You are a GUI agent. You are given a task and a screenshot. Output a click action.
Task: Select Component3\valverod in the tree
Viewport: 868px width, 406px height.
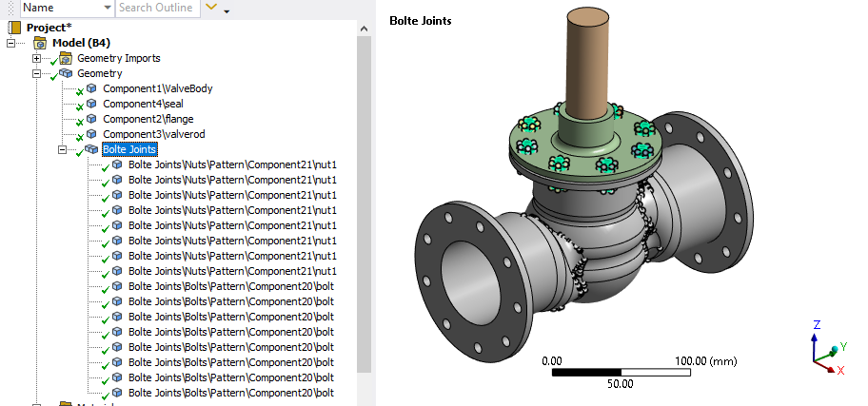point(154,134)
